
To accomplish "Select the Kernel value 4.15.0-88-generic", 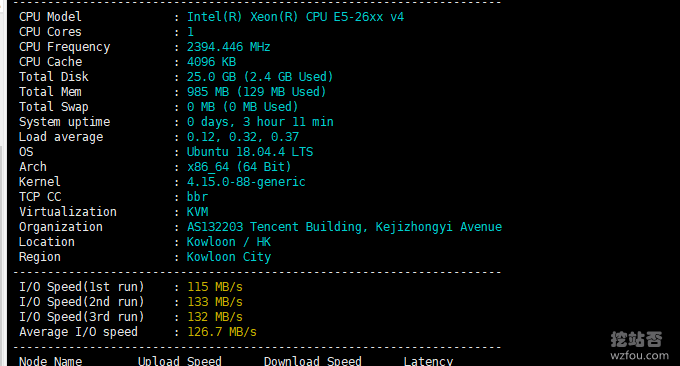I will 246,182.
